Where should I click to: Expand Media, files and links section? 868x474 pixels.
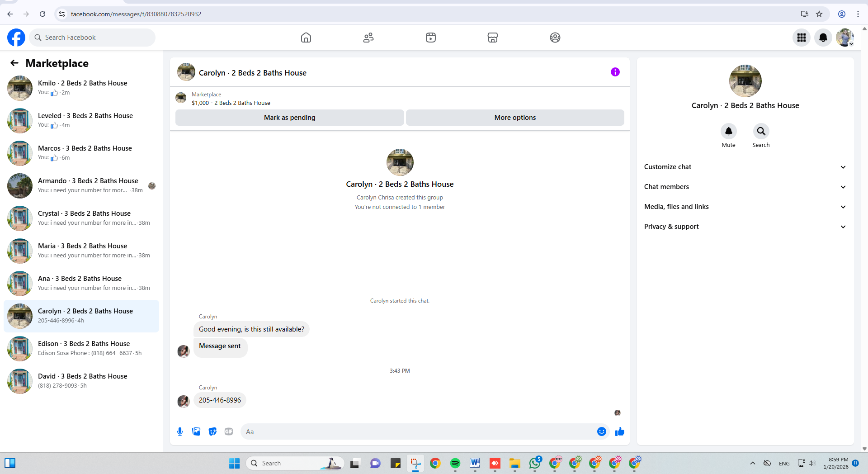pos(745,207)
